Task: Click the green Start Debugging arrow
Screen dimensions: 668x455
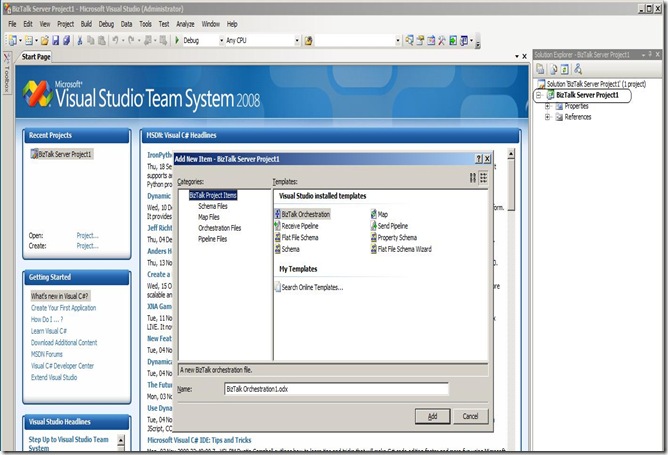Action: coord(177,40)
